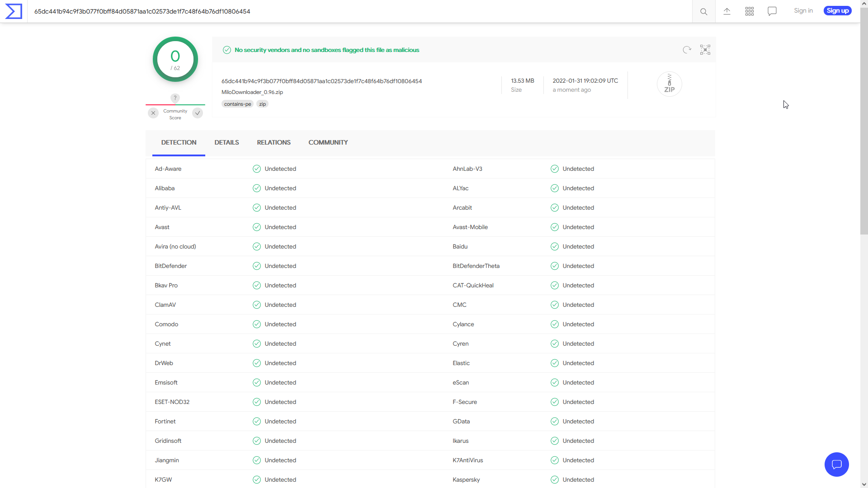Image resolution: width=868 pixels, height=488 pixels.
Task: Click GData undetected check icon
Action: [x=555, y=422]
